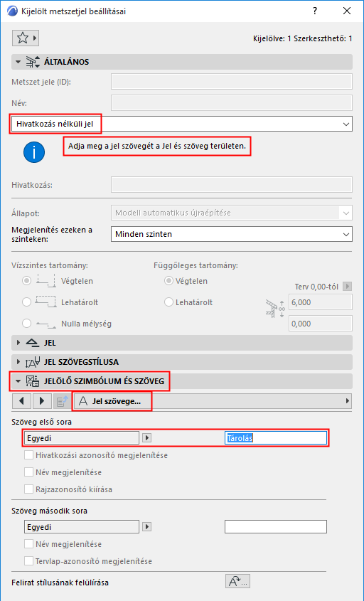Open Felirat stílusának felülírása button
Viewport: 364px width, 601px height.
pos(237,581)
